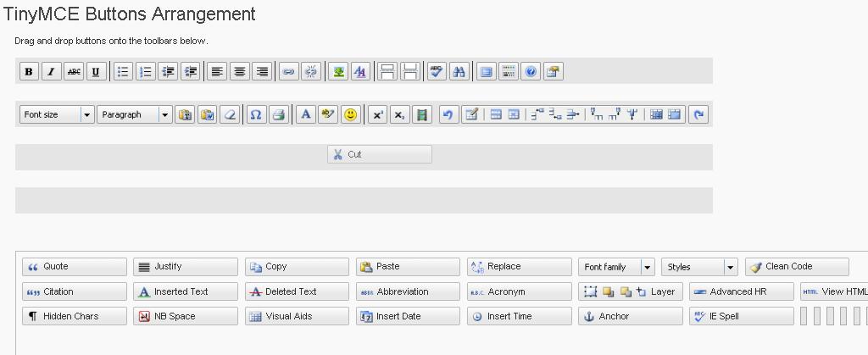Select the Insert Date button
The height and width of the screenshot is (355, 868).
[x=408, y=316]
